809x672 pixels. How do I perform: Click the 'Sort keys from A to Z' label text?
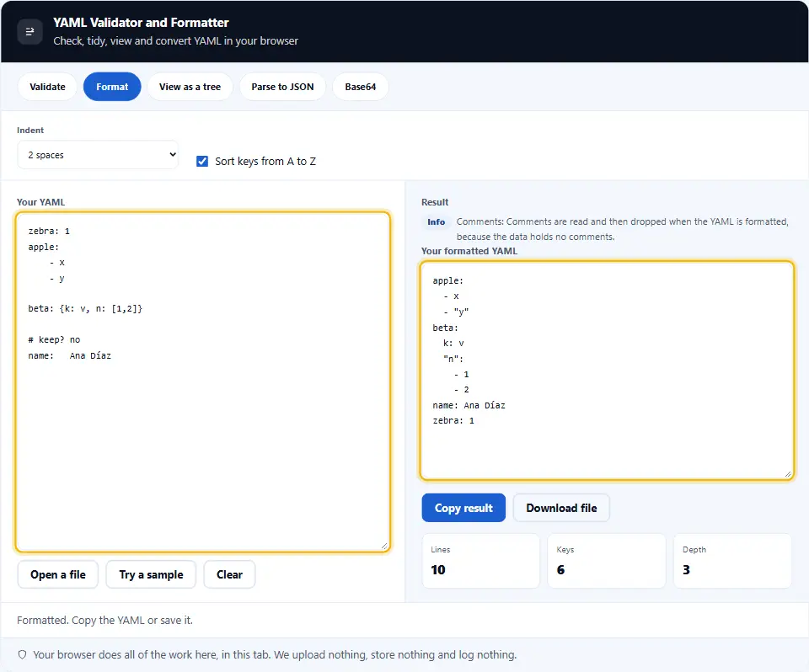pos(265,162)
